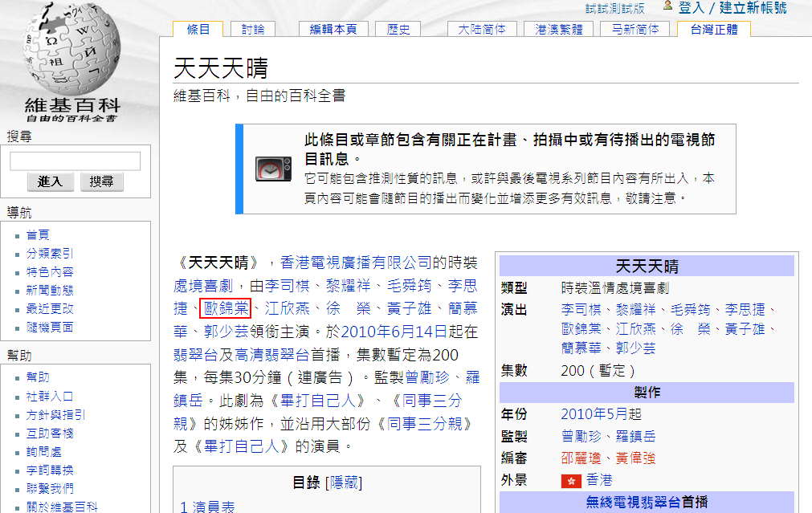Open 新聞動態 in the sidebar

click(50, 291)
